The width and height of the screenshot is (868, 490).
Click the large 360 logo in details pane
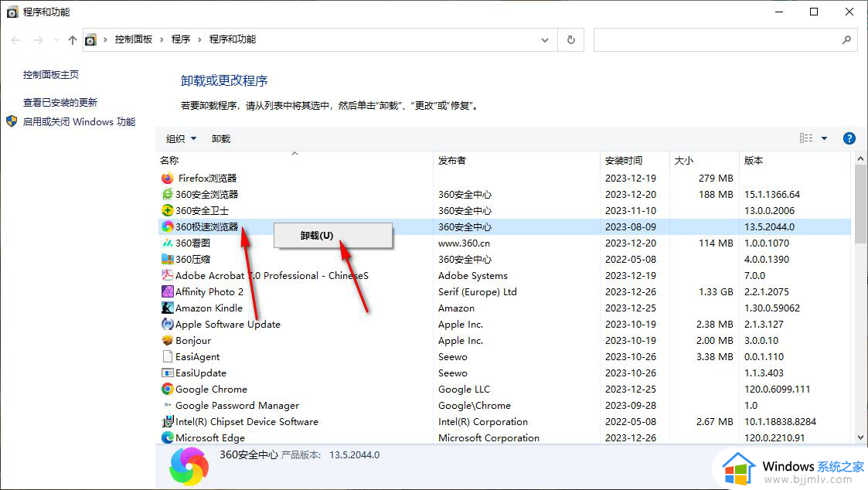(189, 467)
